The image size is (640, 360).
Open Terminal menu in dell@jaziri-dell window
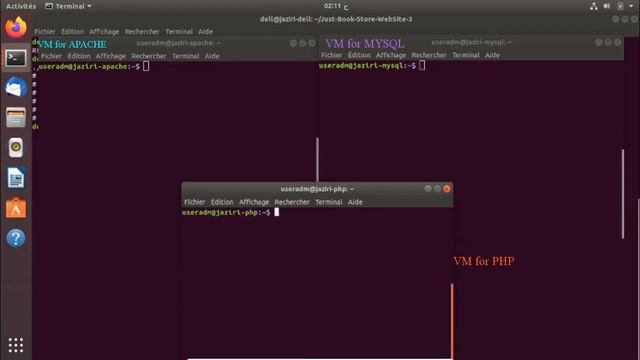[179, 31]
